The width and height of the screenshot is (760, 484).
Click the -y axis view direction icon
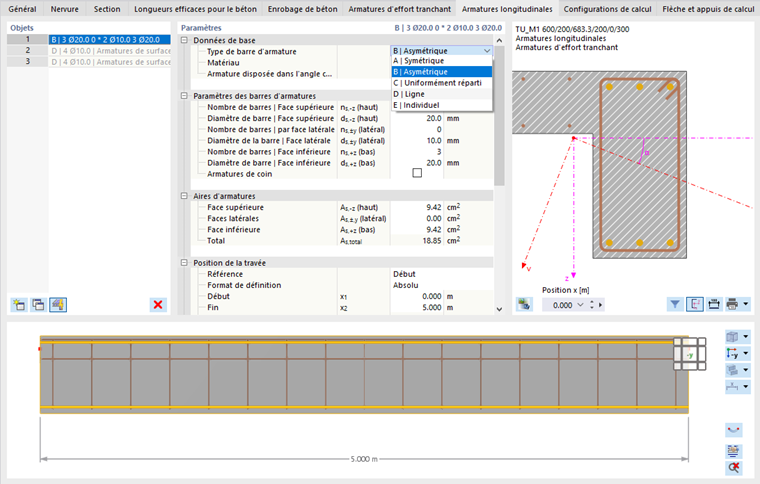point(732,353)
